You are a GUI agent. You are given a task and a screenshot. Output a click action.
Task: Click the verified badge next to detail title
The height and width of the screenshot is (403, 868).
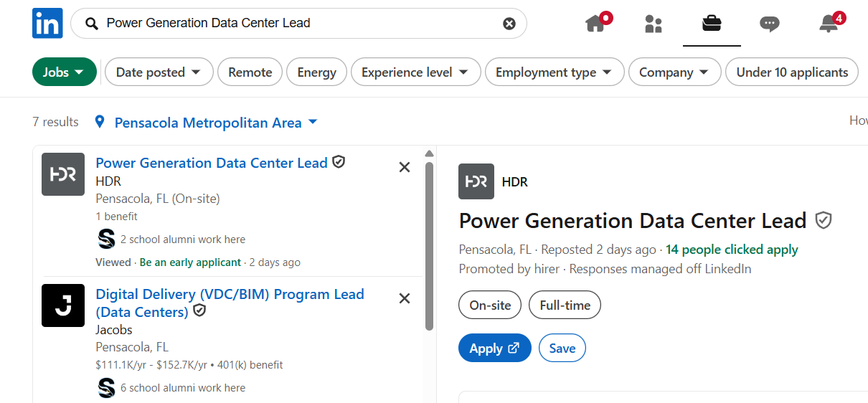pos(824,221)
